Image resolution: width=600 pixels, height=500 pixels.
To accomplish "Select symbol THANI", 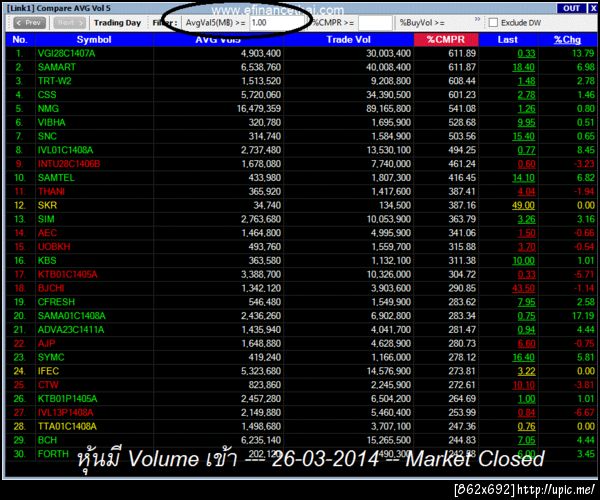I will 51,192.
